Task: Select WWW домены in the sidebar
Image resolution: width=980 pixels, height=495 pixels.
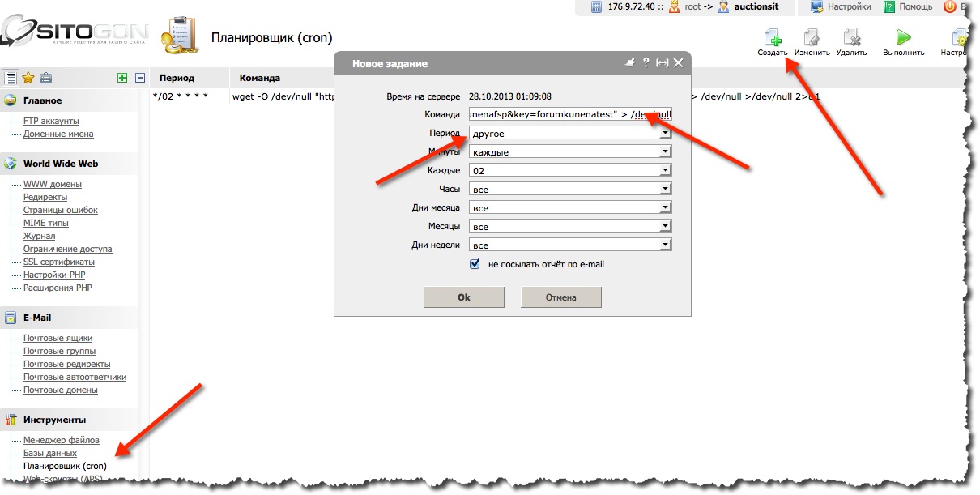Action: pos(53,184)
